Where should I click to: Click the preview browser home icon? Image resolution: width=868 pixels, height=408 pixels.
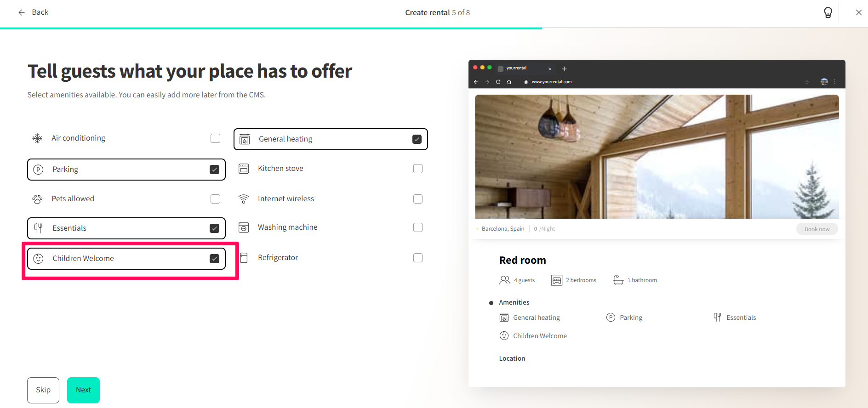tap(509, 82)
